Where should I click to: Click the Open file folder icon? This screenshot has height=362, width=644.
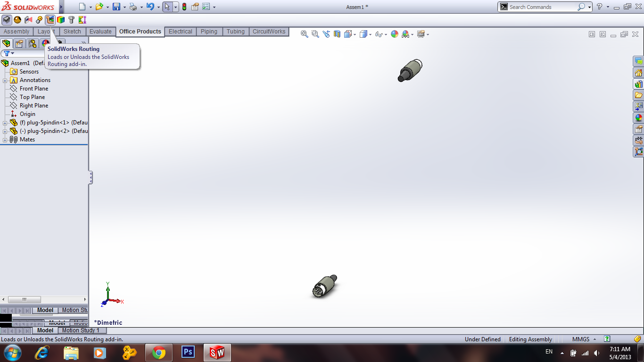(x=99, y=7)
